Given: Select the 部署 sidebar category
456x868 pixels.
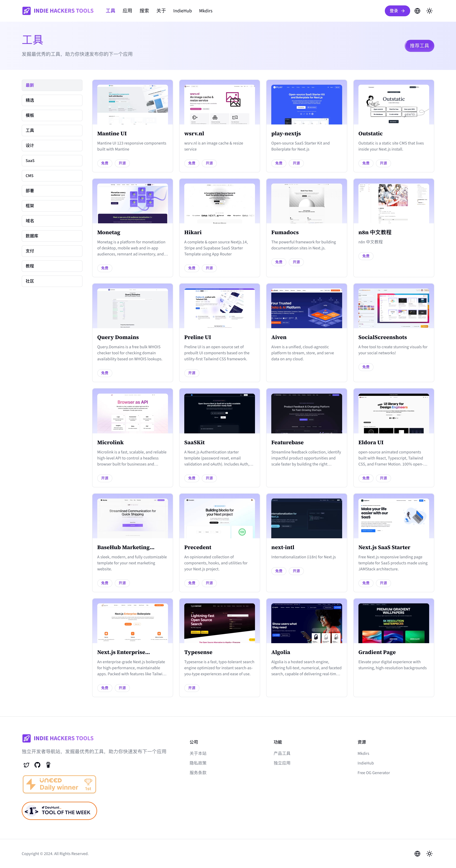Looking at the screenshot, I should pyautogui.click(x=52, y=191).
